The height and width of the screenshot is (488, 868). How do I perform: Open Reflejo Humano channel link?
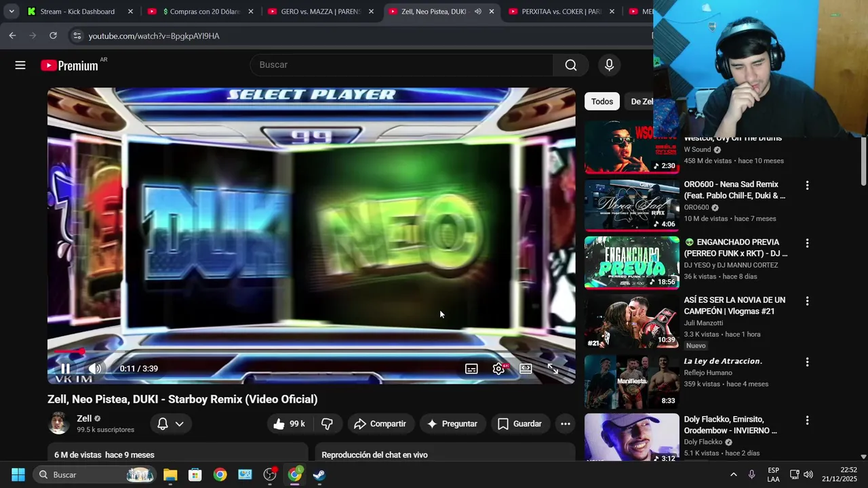(x=708, y=373)
